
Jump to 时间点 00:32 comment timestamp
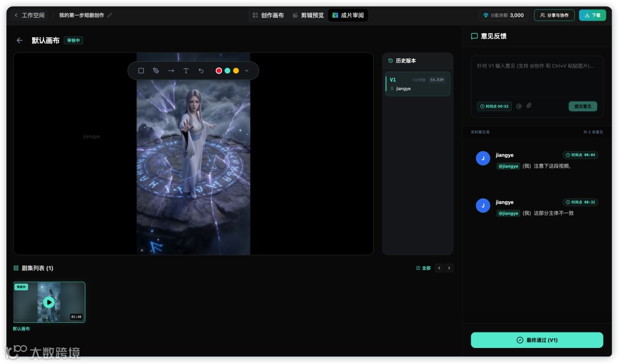click(x=580, y=202)
